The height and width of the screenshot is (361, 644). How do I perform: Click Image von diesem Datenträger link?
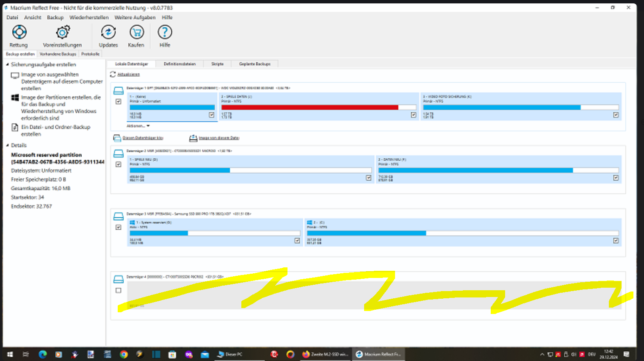219,138
